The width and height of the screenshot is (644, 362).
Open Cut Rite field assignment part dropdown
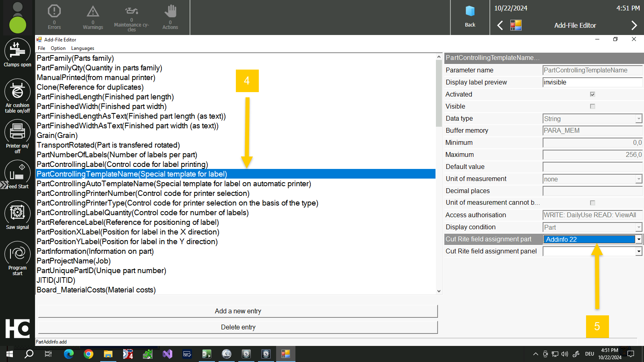pos(639,239)
